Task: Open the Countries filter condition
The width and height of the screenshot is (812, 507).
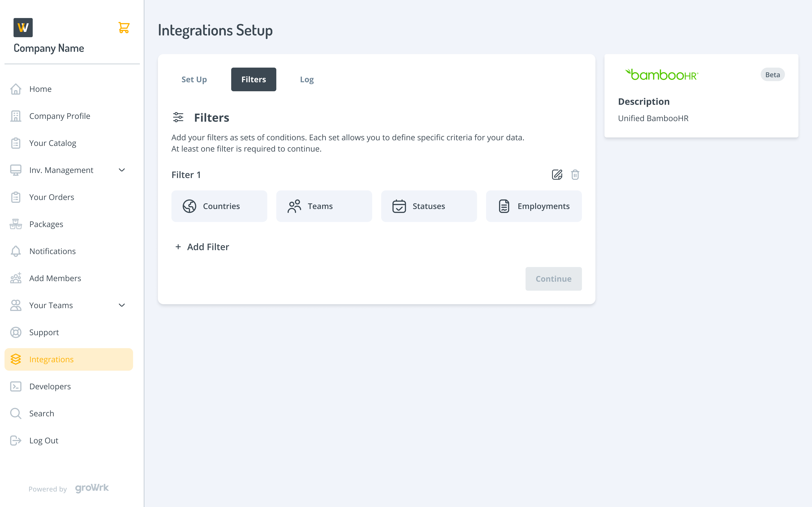Action: pos(219,206)
